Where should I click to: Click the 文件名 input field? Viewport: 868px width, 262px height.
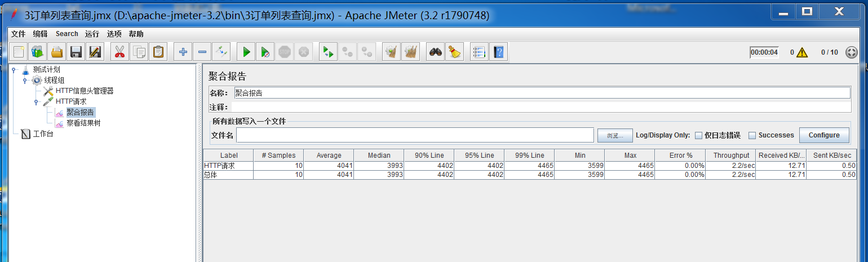point(415,135)
